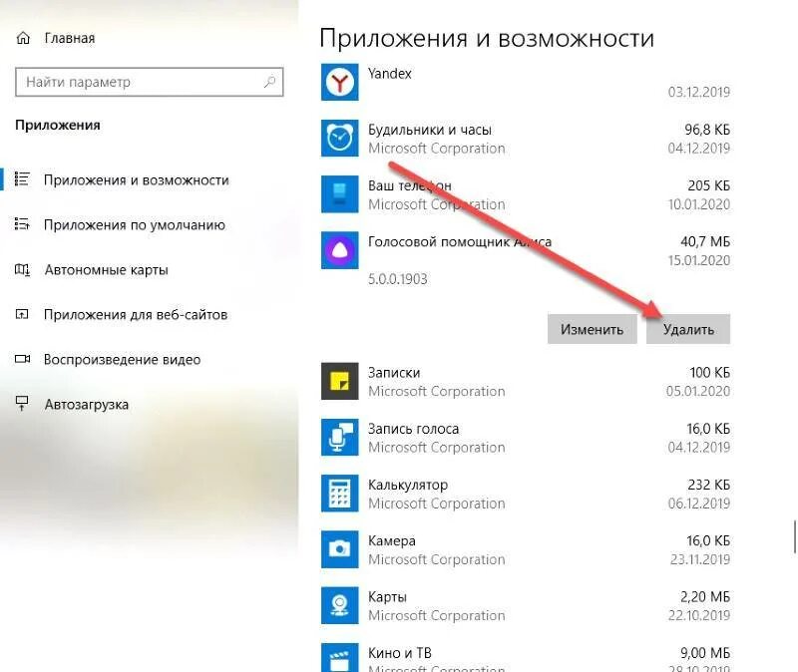Click the search magnifier icon
Image resolution: width=798 pixels, height=672 pixels.
pyautogui.click(x=269, y=82)
